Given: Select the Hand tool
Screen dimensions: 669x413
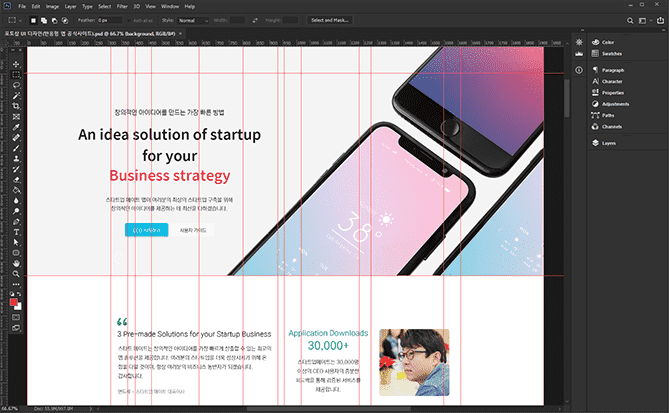Looking at the screenshot, I should tap(16, 264).
